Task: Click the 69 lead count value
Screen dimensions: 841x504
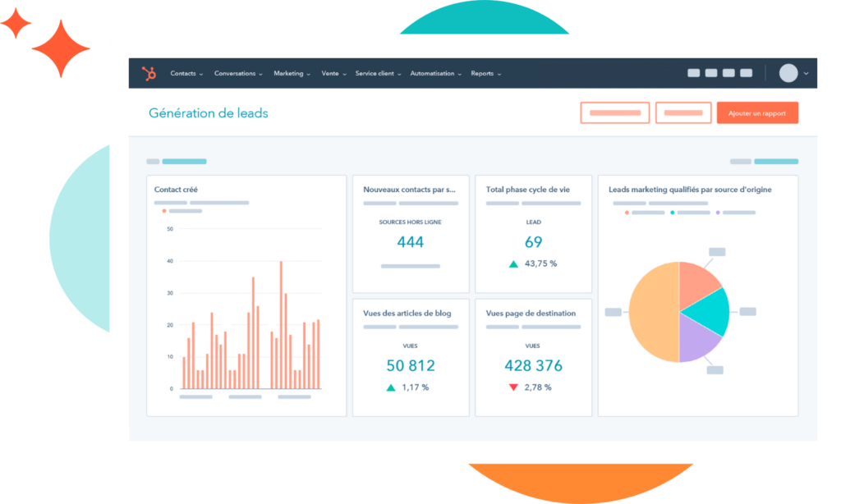Action: pyautogui.click(x=533, y=242)
